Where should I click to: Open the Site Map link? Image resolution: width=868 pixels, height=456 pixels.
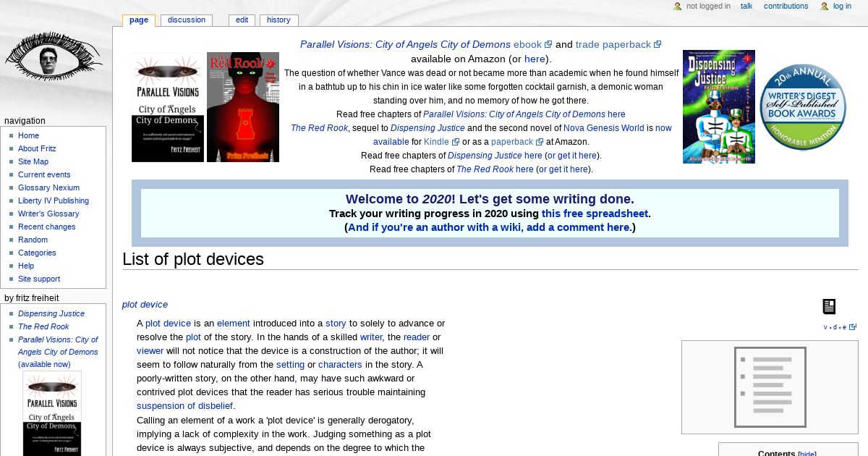[x=33, y=161]
